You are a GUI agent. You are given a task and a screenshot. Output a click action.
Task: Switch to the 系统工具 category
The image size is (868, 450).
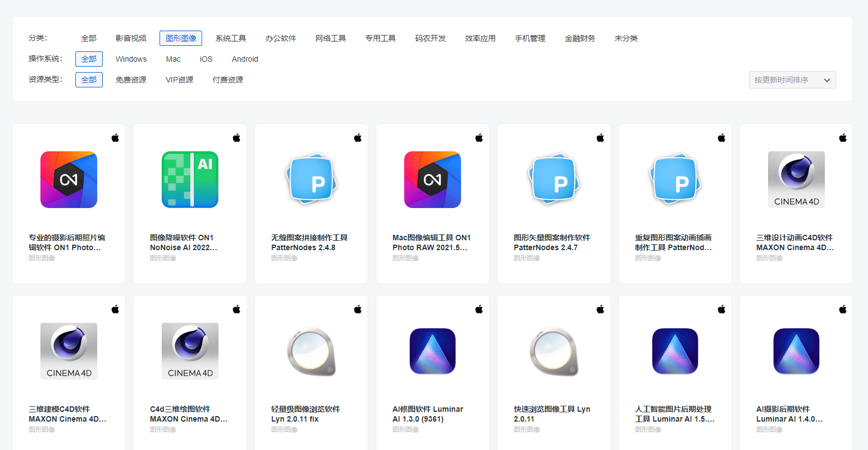231,38
